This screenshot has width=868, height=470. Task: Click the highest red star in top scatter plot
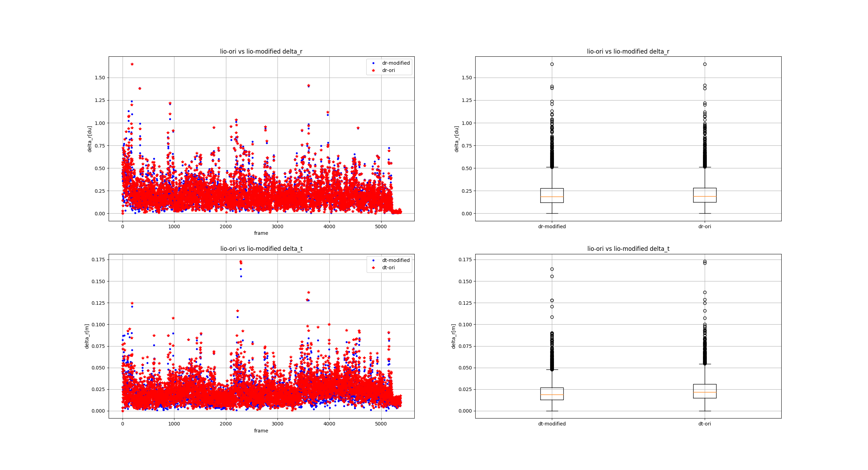132,64
